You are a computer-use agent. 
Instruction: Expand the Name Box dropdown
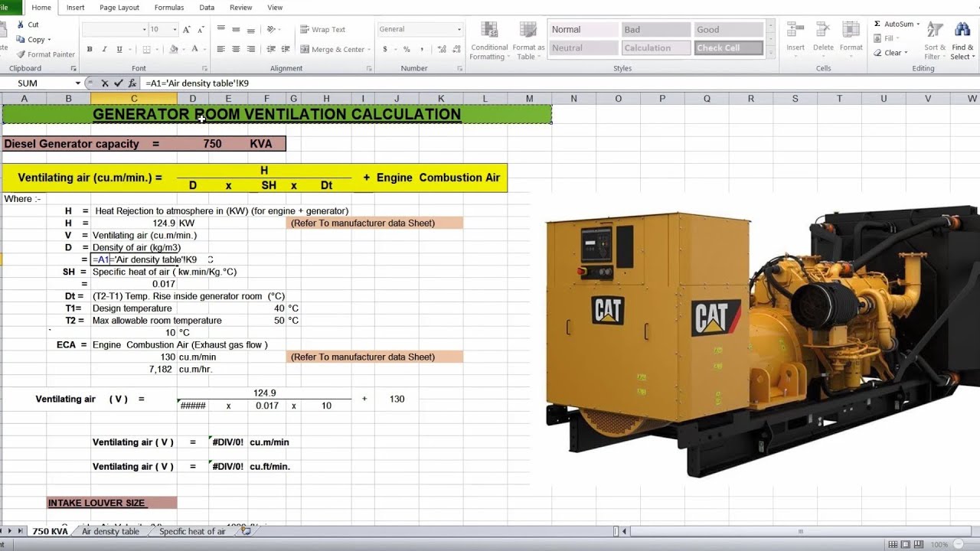pos(77,83)
